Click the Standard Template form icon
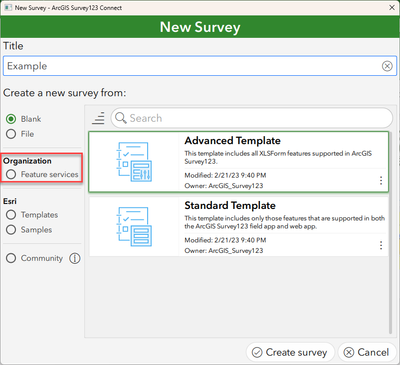This screenshot has width=400, height=365. pyautogui.click(x=134, y=227)
